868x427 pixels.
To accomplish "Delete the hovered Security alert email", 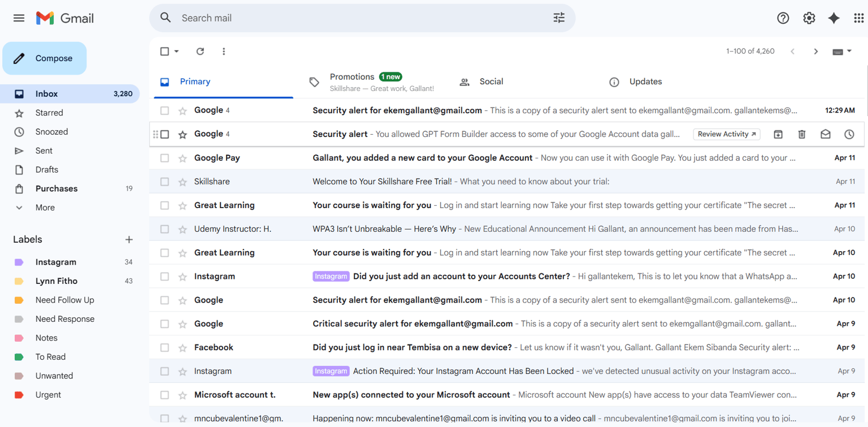I will point(802,135).
